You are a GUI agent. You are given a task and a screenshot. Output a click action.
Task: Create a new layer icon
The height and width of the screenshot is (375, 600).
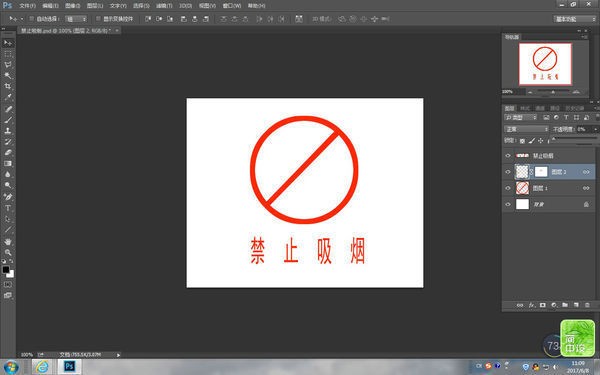[x=576, y=305]
